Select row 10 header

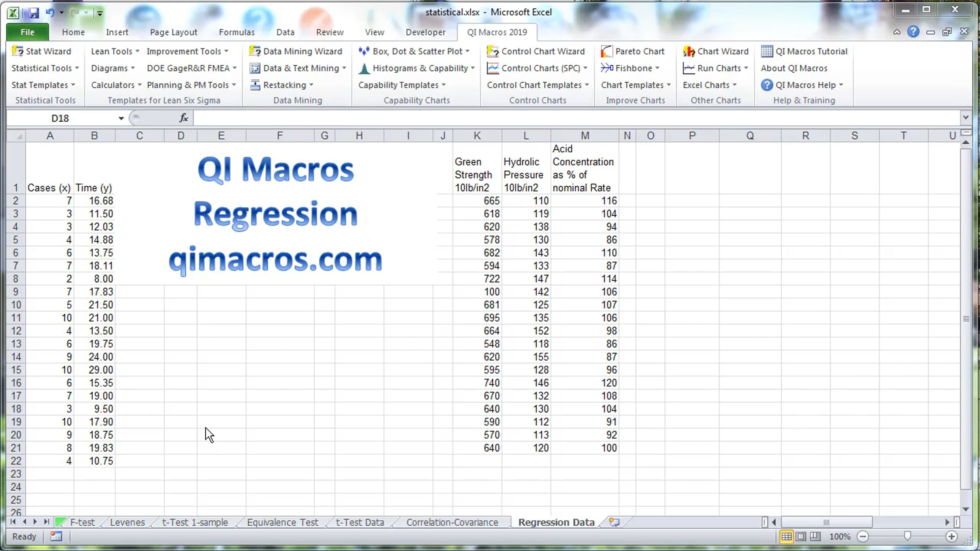click(x=16, y=305)
